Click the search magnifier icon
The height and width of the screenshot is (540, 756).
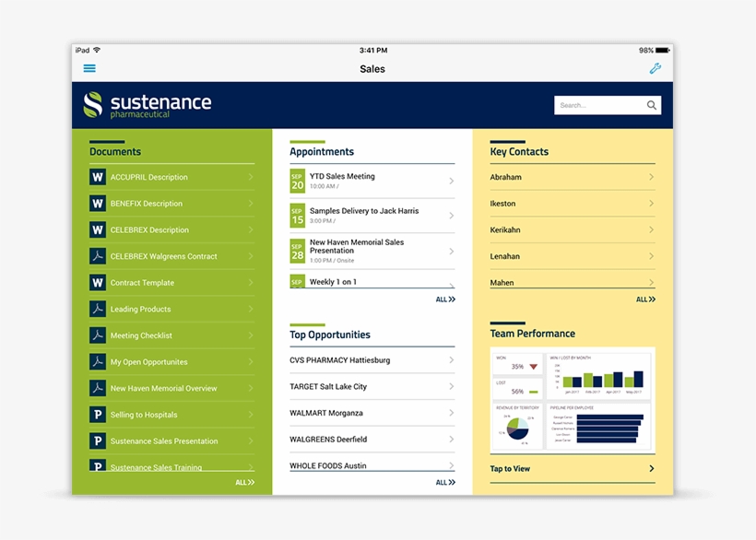[x=652, y=105]
